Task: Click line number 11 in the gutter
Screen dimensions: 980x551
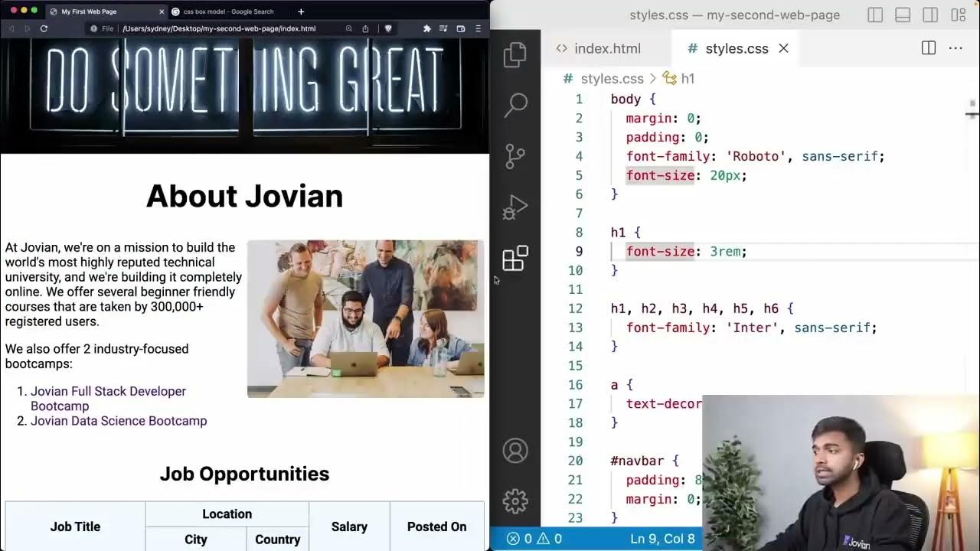Action: [575, 289]
